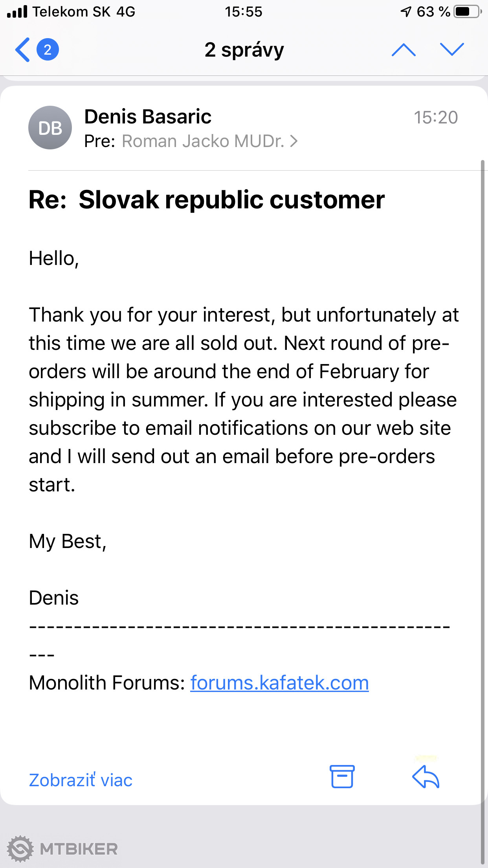Open the forums.kafatek.com link
The width and height of the screenshot is (488, 868).
click(279, 683)
